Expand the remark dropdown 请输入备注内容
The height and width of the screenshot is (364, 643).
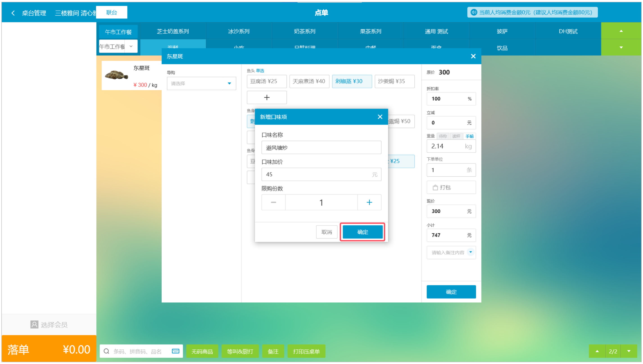[x=470, y=252]
